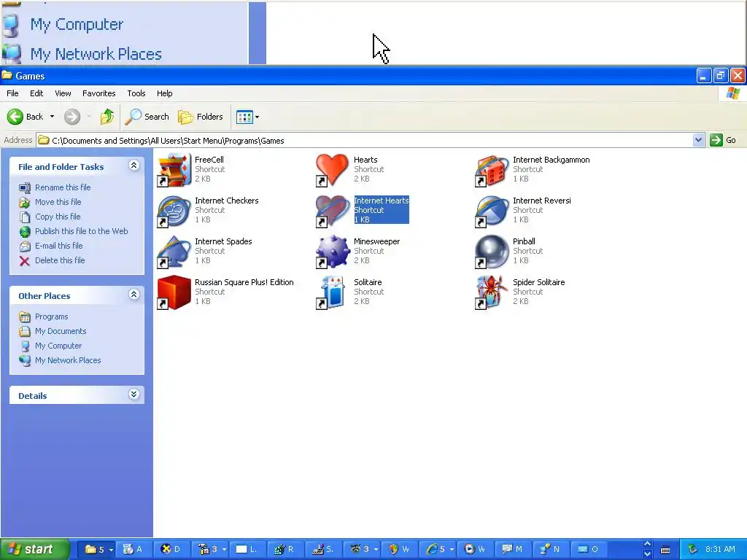
Task: Open the Windows Start menu
Action: [34, 549]
